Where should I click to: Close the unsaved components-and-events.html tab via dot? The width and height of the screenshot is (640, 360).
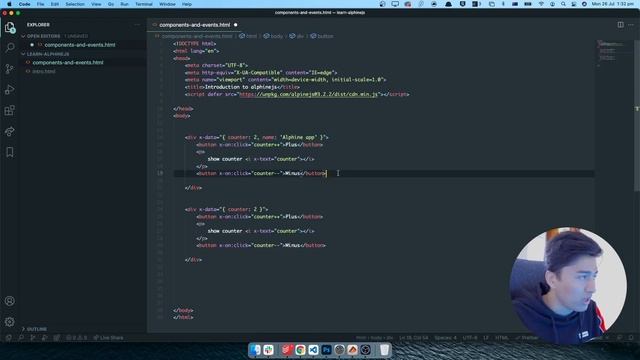236,25
